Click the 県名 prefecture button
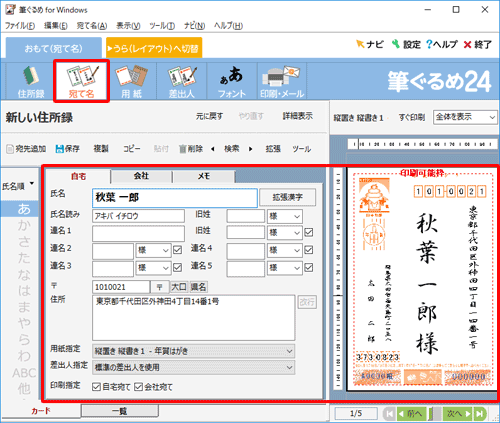The image size is (500, 423). click(198, 287)
